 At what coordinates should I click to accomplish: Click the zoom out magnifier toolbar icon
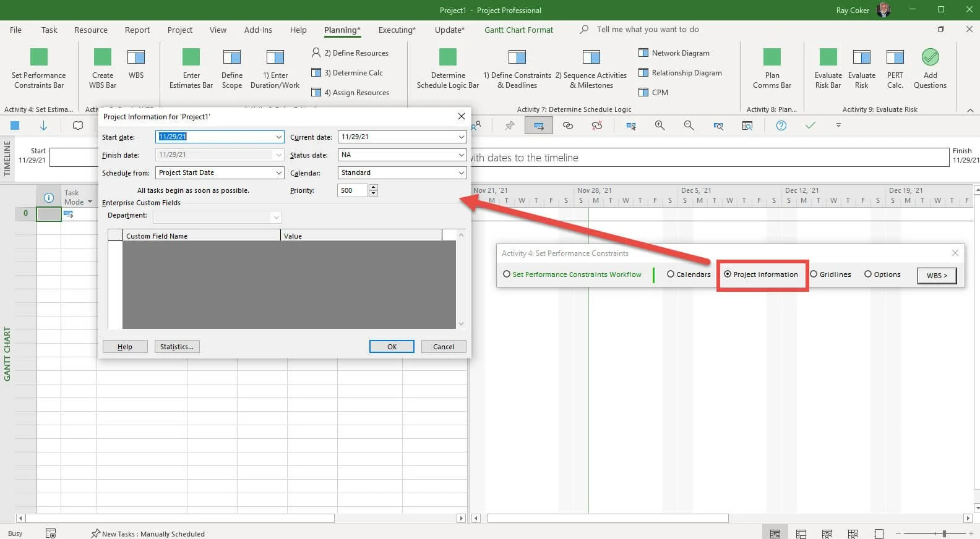pyautogui.click(x=689, y=125)
